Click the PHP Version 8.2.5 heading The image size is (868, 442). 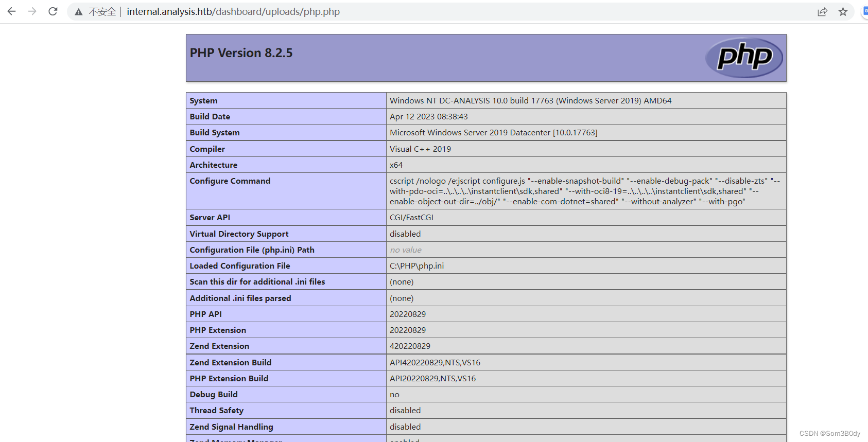click(x=241, y=53)
